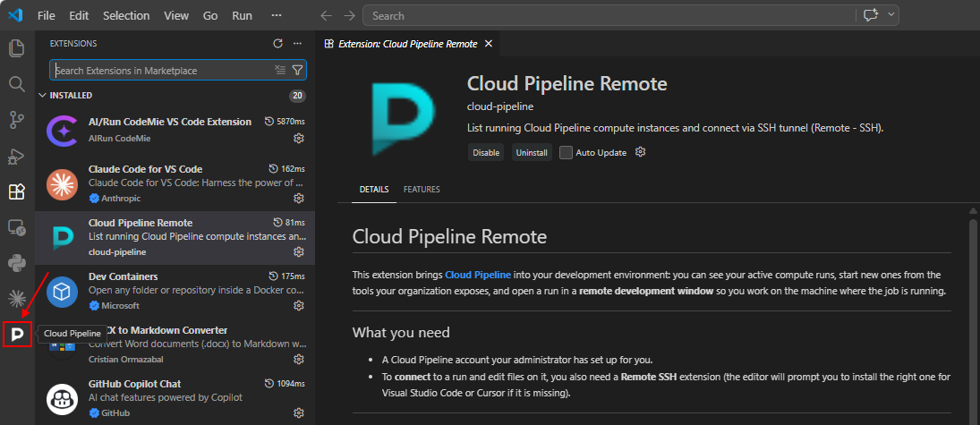Clear the extensions search results
980x425 pixels.
(280, 70)
